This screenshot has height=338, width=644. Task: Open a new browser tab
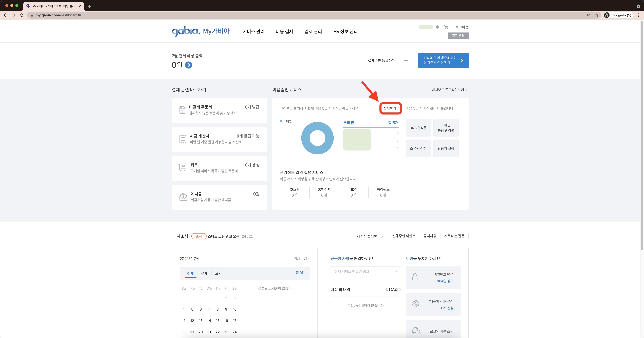[x=89, y=6]
